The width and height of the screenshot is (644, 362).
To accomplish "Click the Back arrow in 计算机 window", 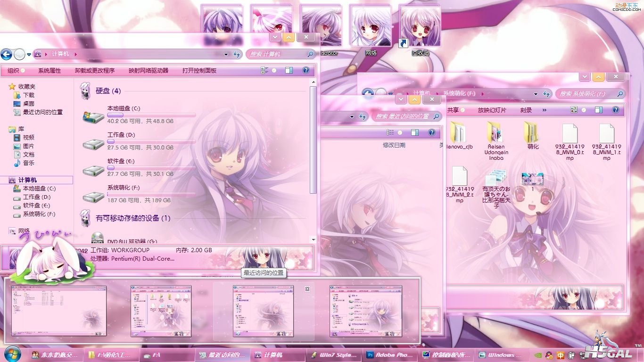I will pyautogui.click(x=6, y=54).
